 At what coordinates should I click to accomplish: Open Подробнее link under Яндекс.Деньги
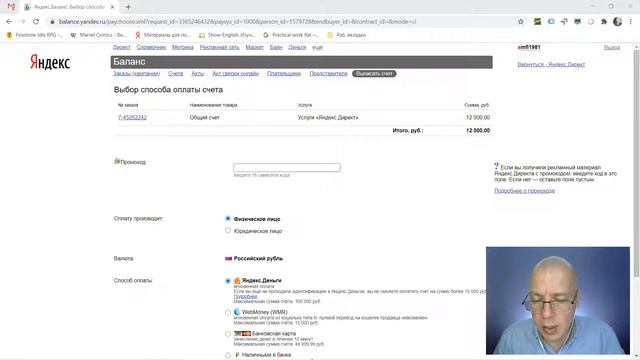point(245,296)
